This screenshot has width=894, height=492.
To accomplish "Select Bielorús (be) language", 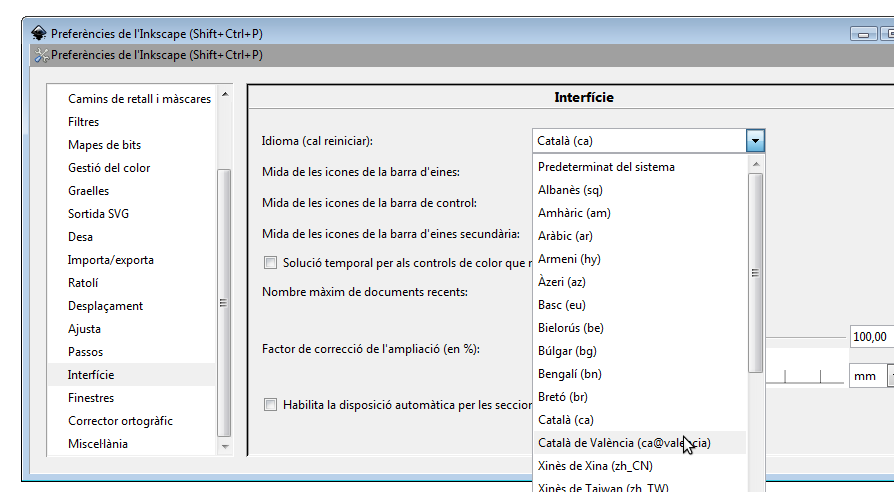I will 640,328.
